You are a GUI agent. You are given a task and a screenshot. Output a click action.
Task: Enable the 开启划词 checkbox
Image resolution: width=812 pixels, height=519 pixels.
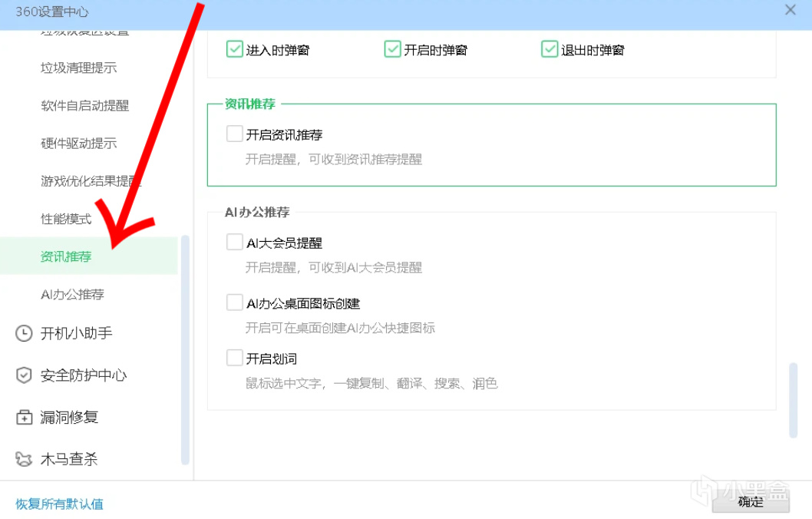pos(235,358)
